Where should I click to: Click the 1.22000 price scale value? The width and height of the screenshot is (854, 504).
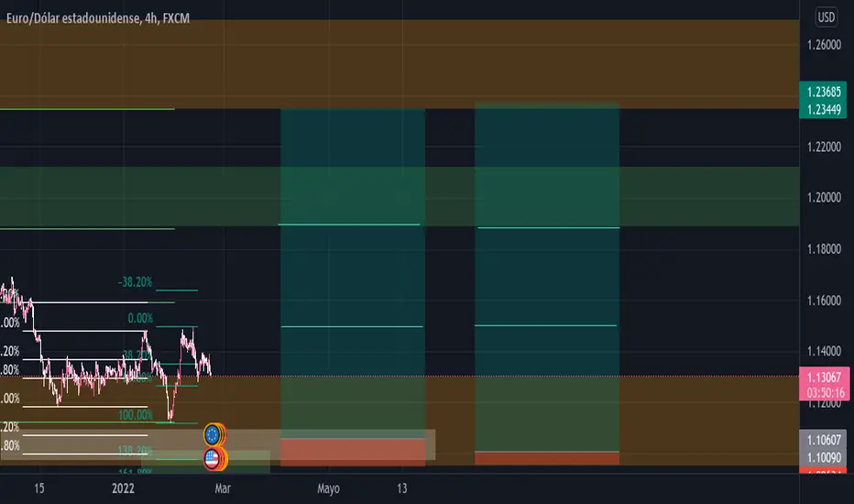point(824,148)
